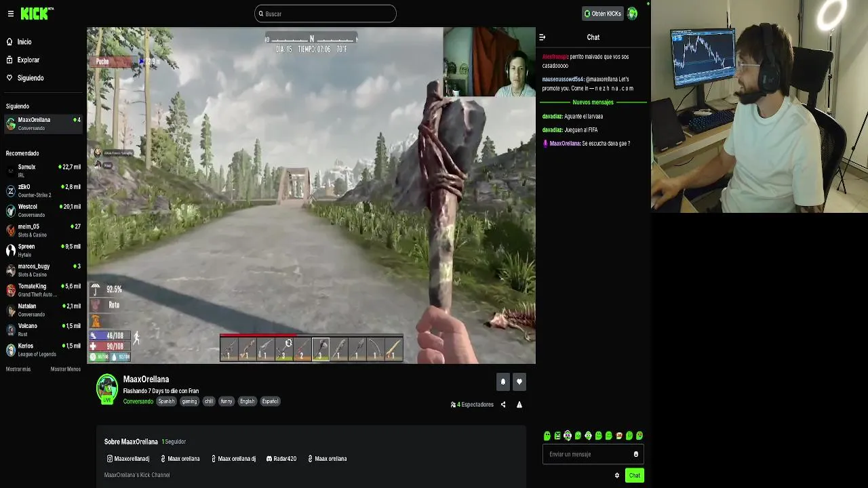Open Instagram link Maaxorellanadj

[x=128, y=459]
